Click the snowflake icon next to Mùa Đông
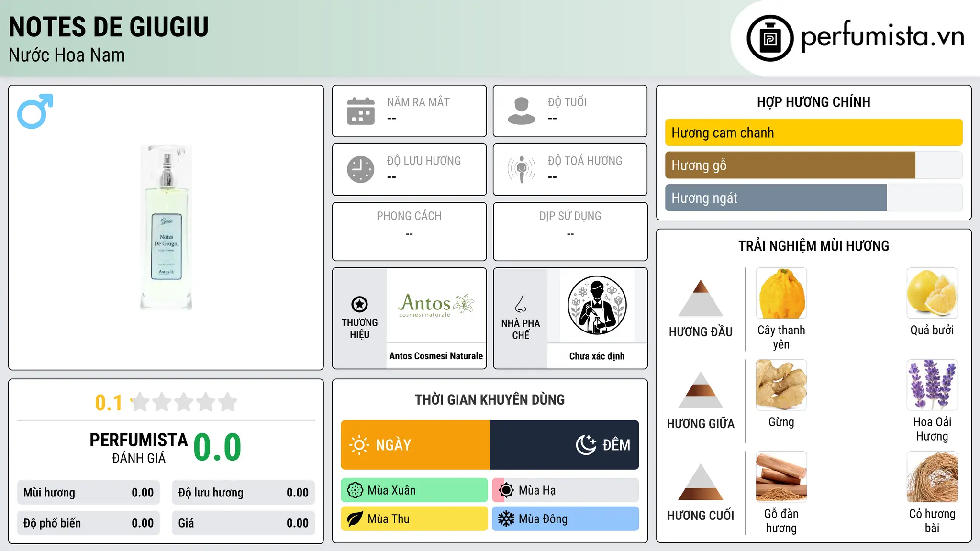Image resolution: width=980 pixels, height=551 pixels. pyautogui.click(x=506, y=519)
